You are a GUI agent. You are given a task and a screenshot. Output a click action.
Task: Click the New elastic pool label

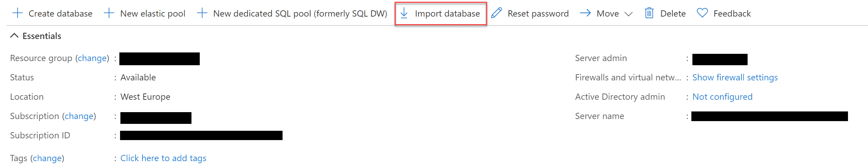coord(152,13)
